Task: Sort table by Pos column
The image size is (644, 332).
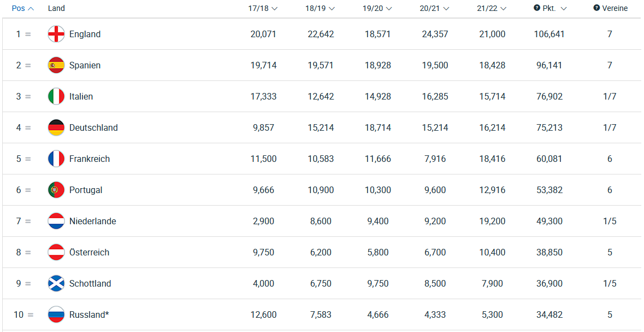Action: coord(23,8)
